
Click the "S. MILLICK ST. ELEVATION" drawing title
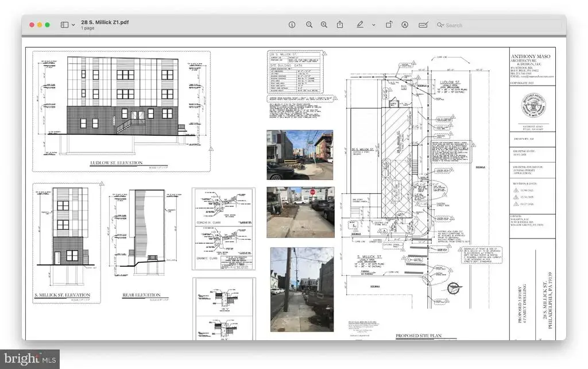click(62, 295)
